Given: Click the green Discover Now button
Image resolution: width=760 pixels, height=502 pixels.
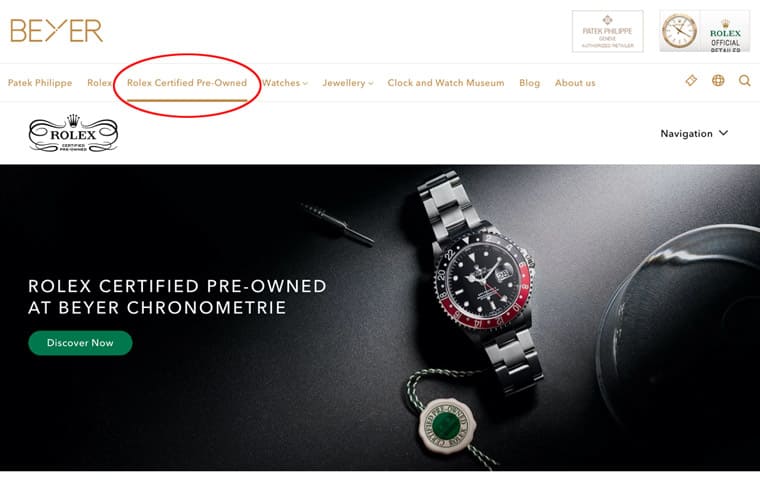Looking at the screenshot, I should [80, 343].
